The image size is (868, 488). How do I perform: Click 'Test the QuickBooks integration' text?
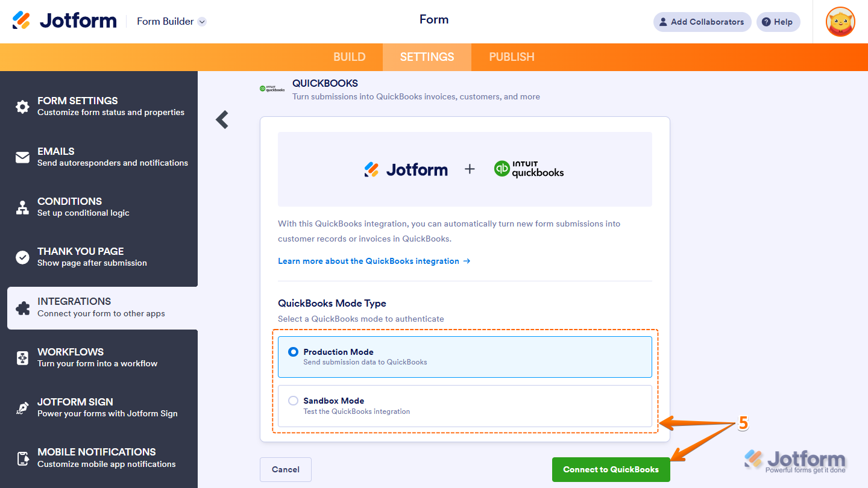357,411
